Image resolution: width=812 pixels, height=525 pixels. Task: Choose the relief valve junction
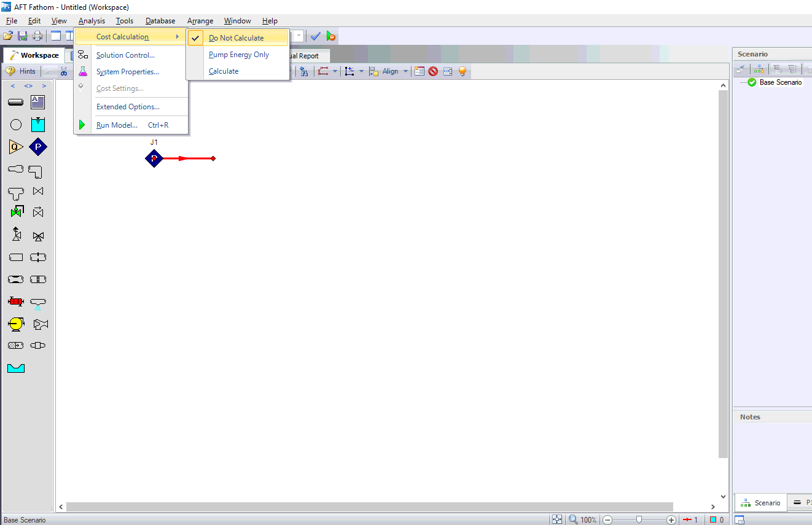(17, 234)
